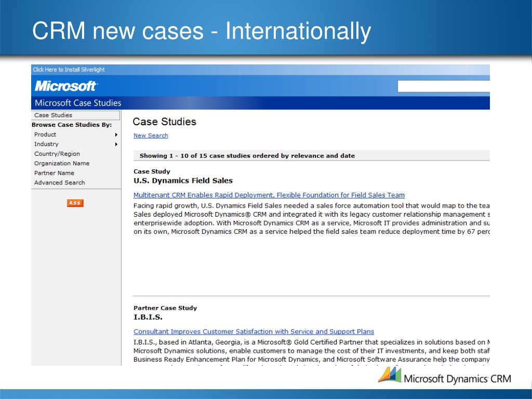
Task: Browse case studies by Partner Name
Action: pos(54,172)
